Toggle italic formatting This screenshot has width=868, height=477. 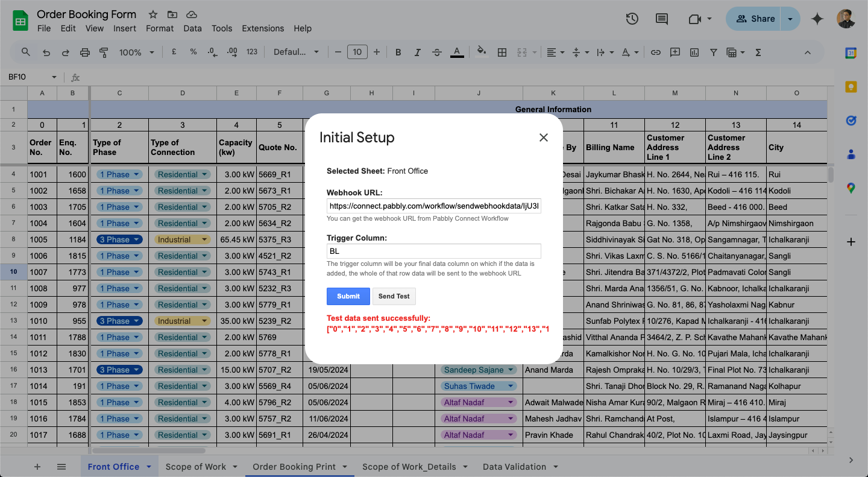418,52
